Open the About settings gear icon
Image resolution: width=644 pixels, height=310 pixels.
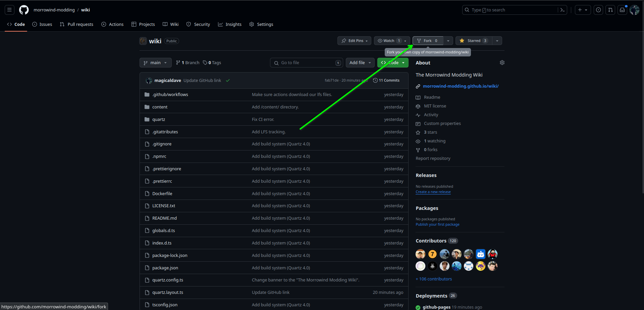[x=502, y=62]
